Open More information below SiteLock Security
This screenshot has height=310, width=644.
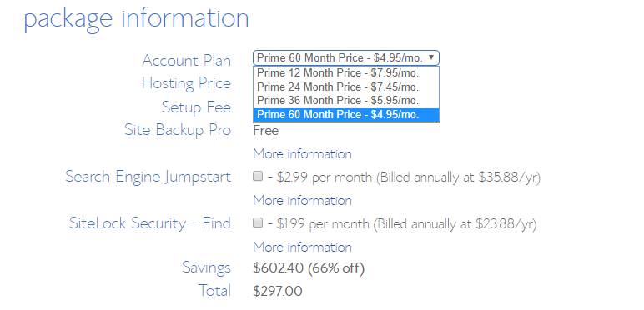pyautogui.click(x=302, y=247)
